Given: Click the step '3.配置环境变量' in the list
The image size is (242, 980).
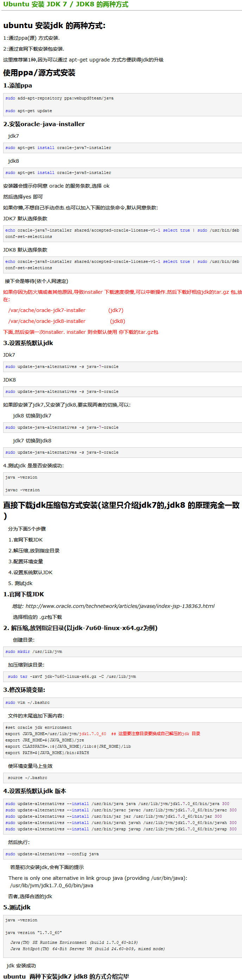Looking at the screenshot, I should 26,562.
